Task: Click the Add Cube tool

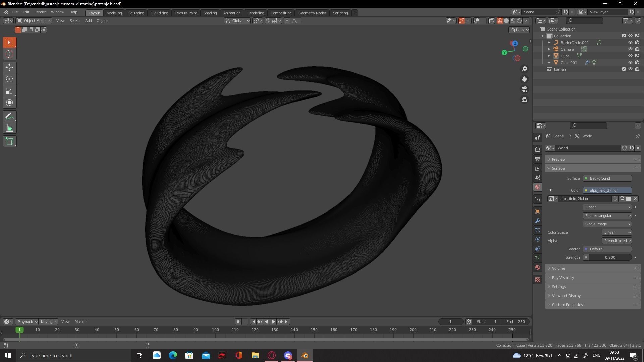Action: click(x=9, y=141)
